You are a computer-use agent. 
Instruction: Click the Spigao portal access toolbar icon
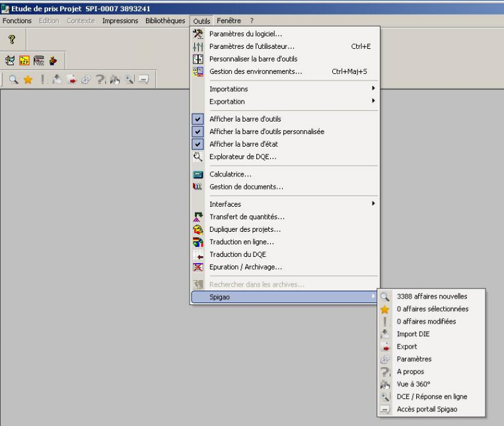(x=144, y=79)
